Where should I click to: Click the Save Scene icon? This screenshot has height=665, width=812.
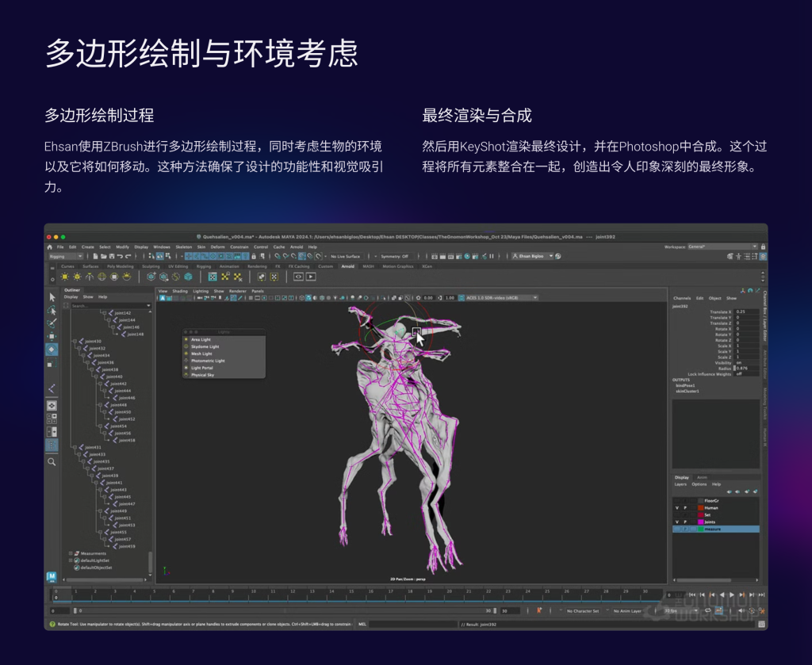pyautogui.click(x=111, y=256)
